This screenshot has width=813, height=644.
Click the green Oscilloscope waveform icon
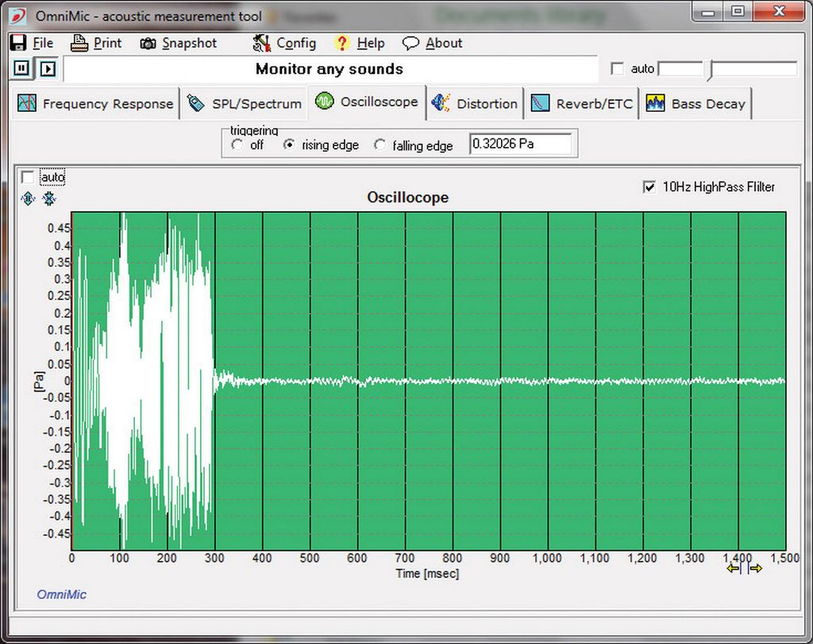[x=324, y=101]
